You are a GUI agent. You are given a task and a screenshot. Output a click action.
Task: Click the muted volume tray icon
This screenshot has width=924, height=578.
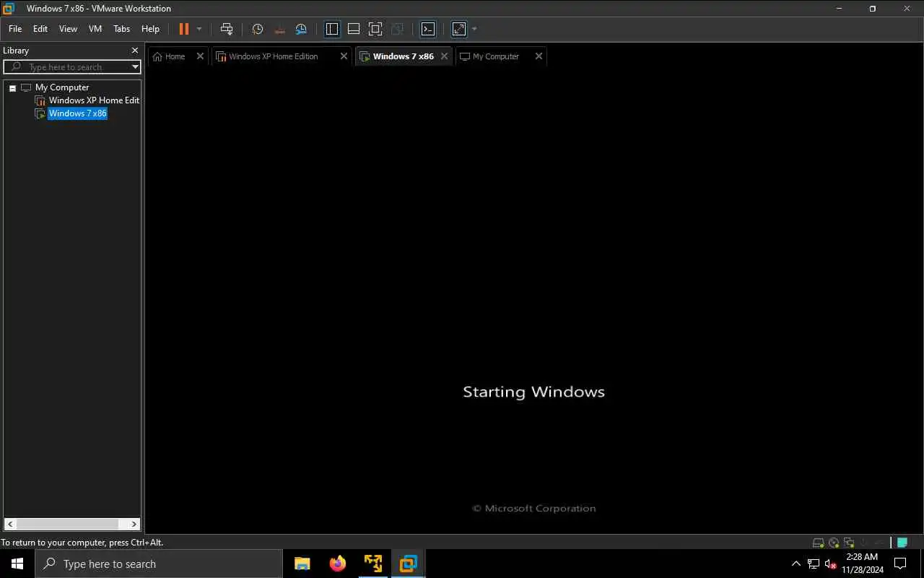pos(831,564)
